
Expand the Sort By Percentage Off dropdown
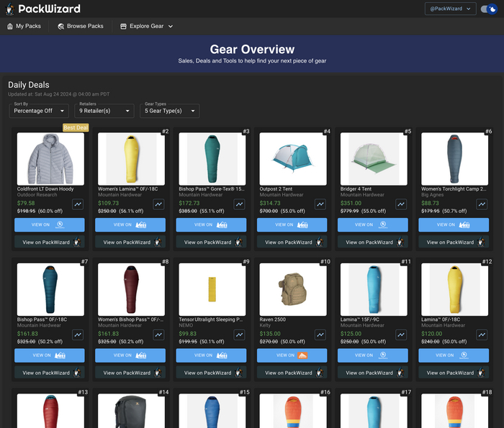[39, 111]
